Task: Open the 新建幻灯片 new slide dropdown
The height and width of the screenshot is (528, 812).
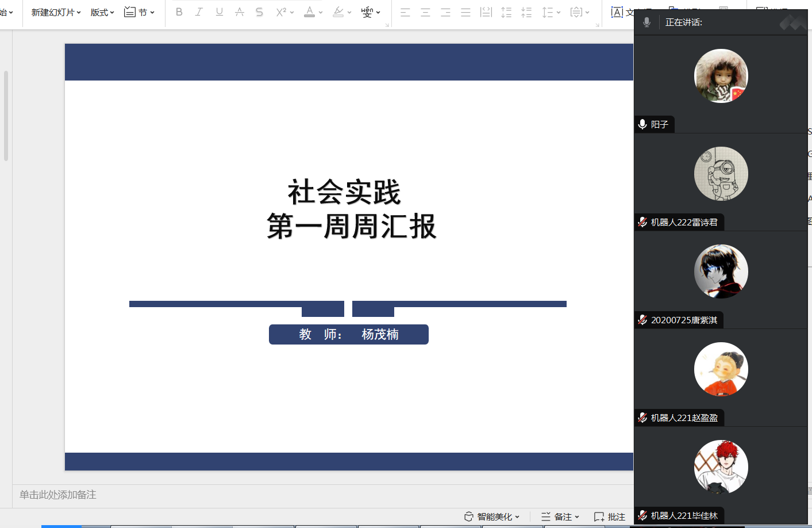Action: 56,12
